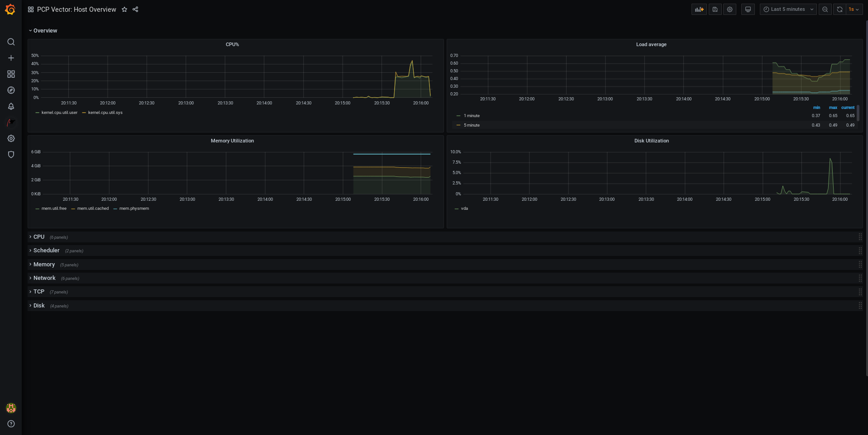
Task: Change color of 5 minute series swatch
Action: [x=458, y=125]
